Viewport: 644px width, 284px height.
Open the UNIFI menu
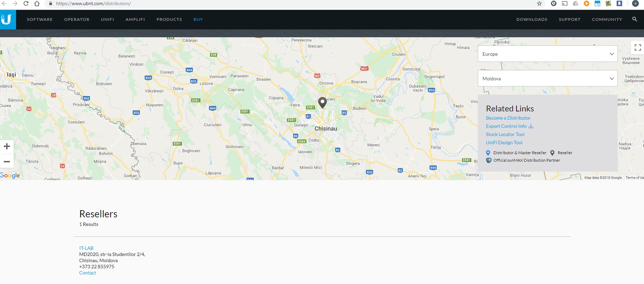point(107,19)
